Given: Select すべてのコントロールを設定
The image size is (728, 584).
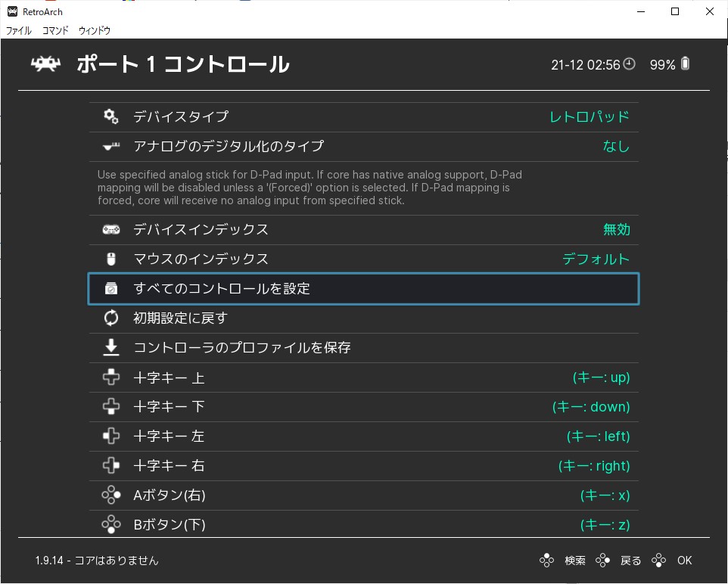Looking at the screenshot, I should pos(363,289).
